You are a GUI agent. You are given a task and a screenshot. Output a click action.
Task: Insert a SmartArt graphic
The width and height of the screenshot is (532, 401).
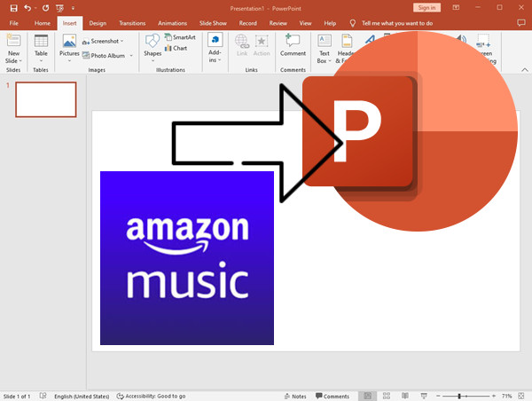[180, 37]
